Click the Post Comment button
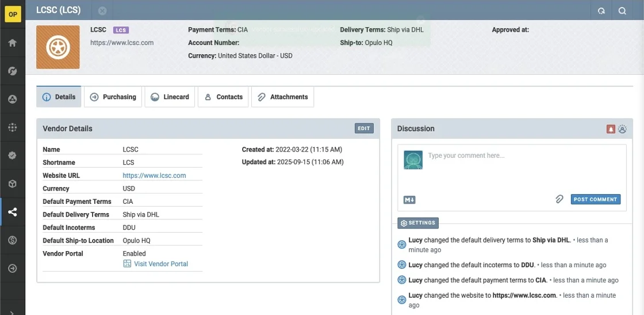644x315 pixels. tap(595, 199)
